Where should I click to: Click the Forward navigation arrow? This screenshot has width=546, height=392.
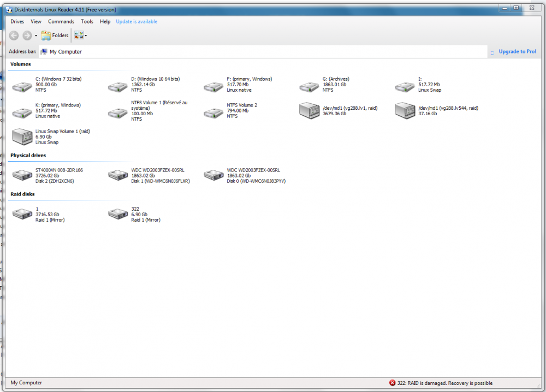point(27,35)
